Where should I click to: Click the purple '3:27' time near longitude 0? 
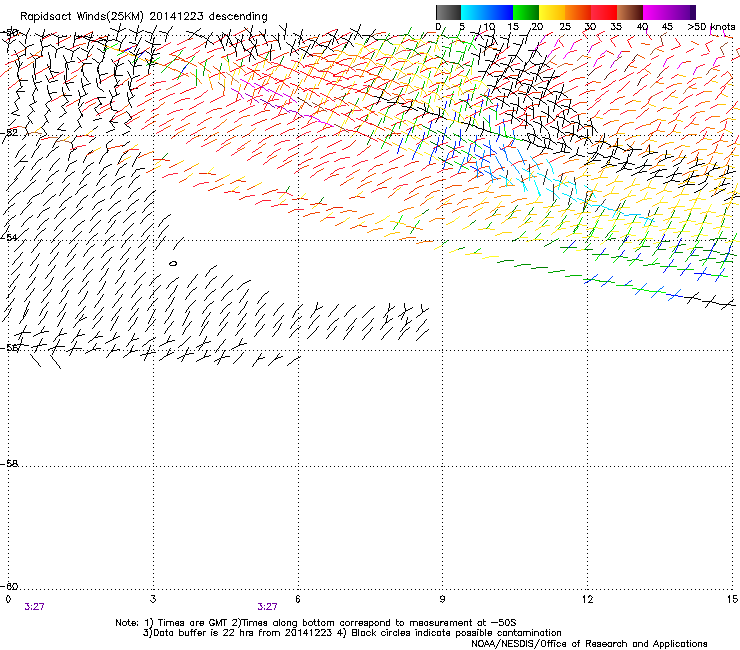(x=34, y=607)
